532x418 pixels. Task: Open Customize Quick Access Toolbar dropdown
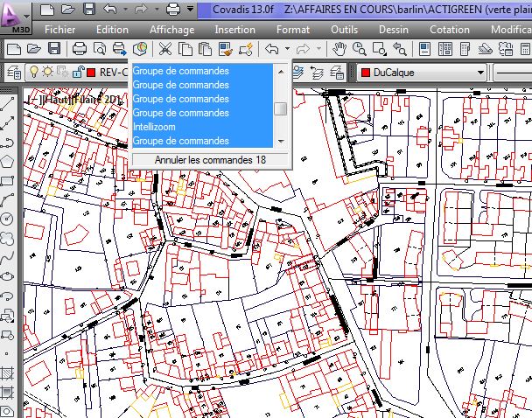191,9
